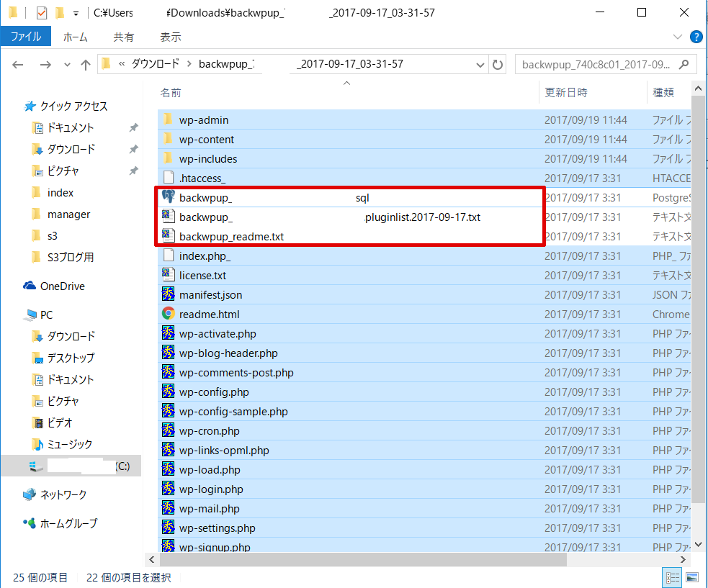Select the wp-content folder icon
Image resolution: width=708 pixels, height=588 pixels.
click(x=168, y=139)
